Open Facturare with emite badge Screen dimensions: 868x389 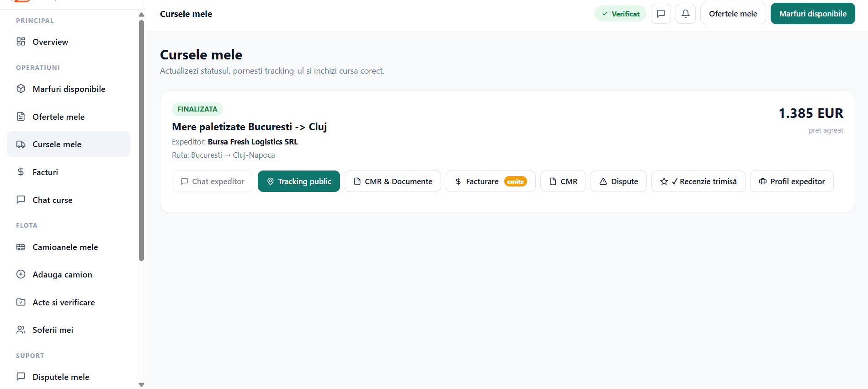tap(490, 181)
